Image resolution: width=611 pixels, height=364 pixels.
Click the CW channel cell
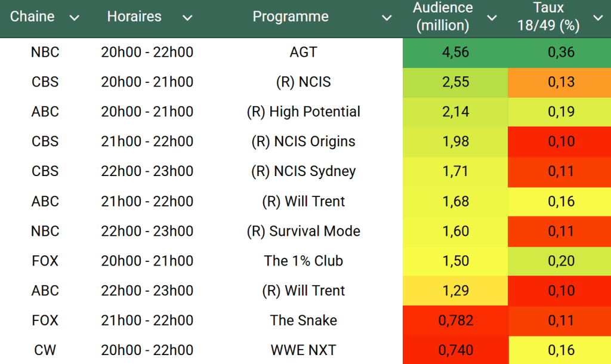45,350
